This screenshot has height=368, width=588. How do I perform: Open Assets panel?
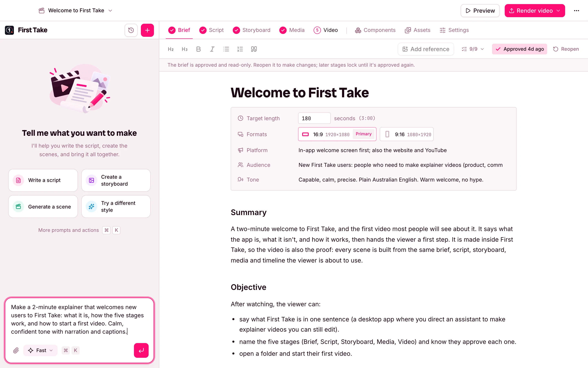coord(418,30)
